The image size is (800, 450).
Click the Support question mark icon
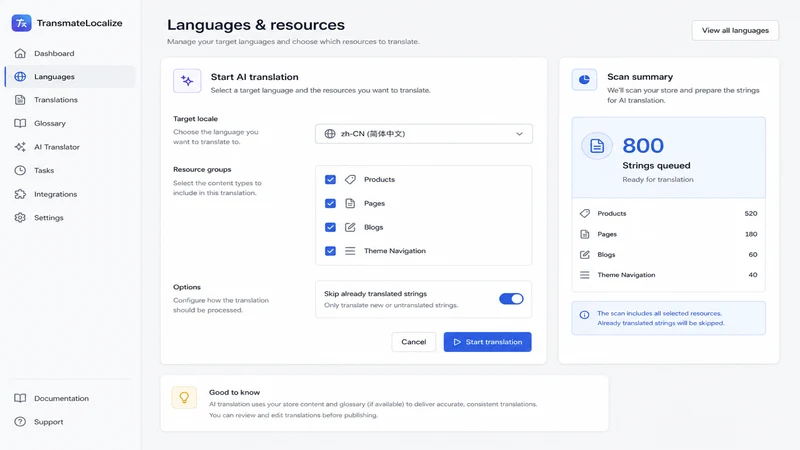pyautogui.click(x=20, y=422)
